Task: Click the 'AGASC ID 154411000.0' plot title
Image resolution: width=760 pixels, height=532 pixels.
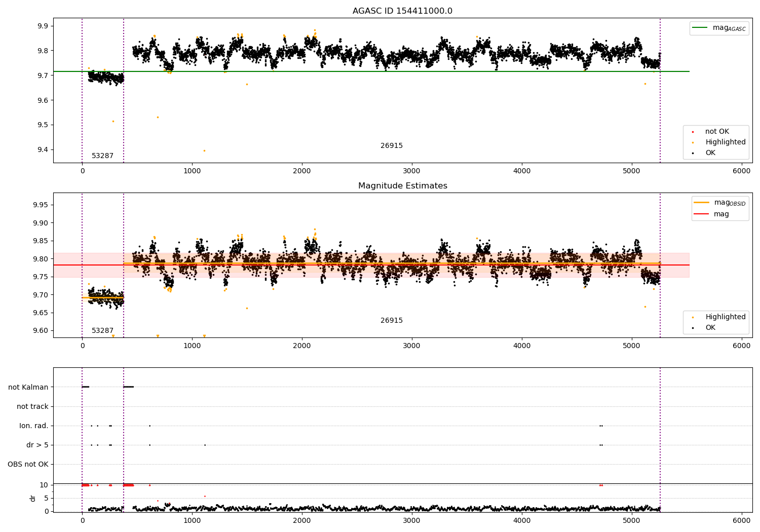Action: pos(402,11)
